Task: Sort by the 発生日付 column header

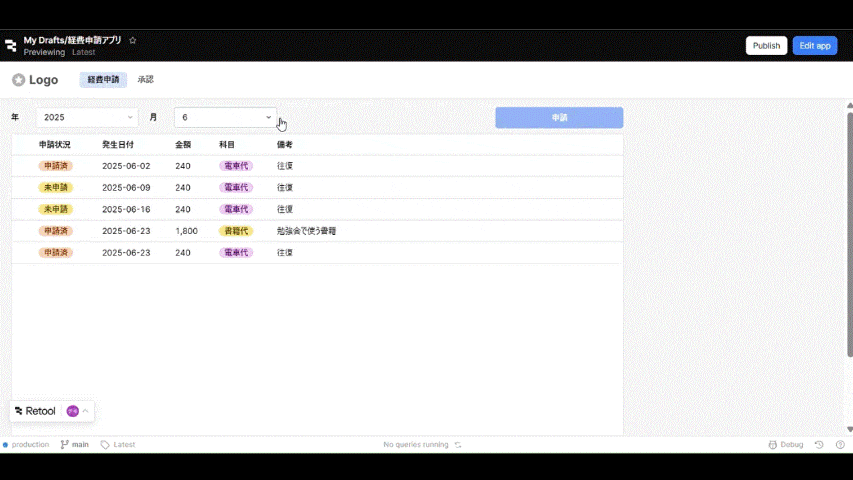Action: coord(118,145)
